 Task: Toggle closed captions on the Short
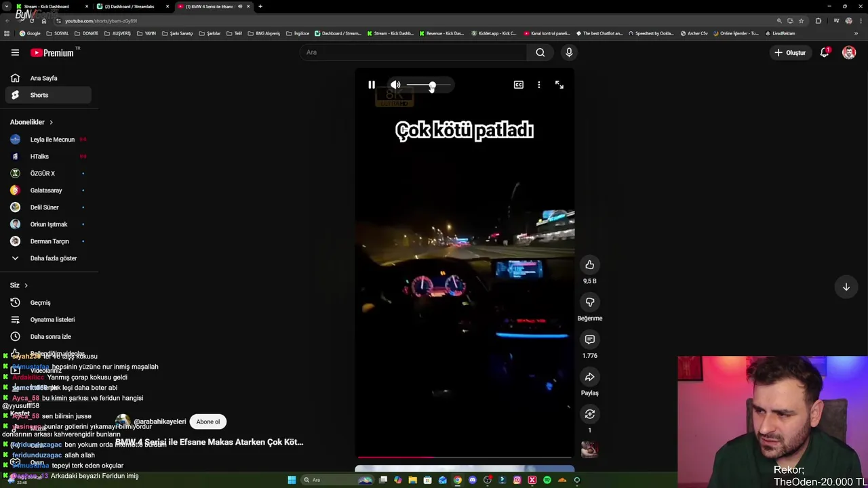pyautogui.click(x=519, y=85)
